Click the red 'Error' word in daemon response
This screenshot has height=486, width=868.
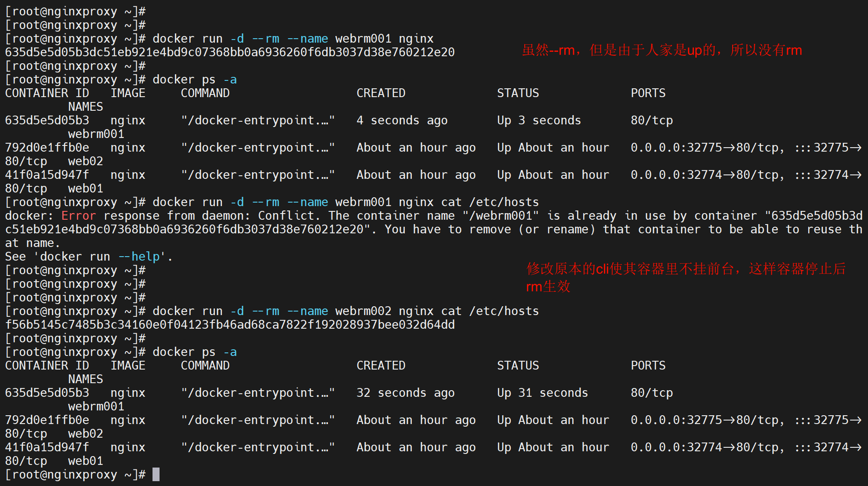78,216
